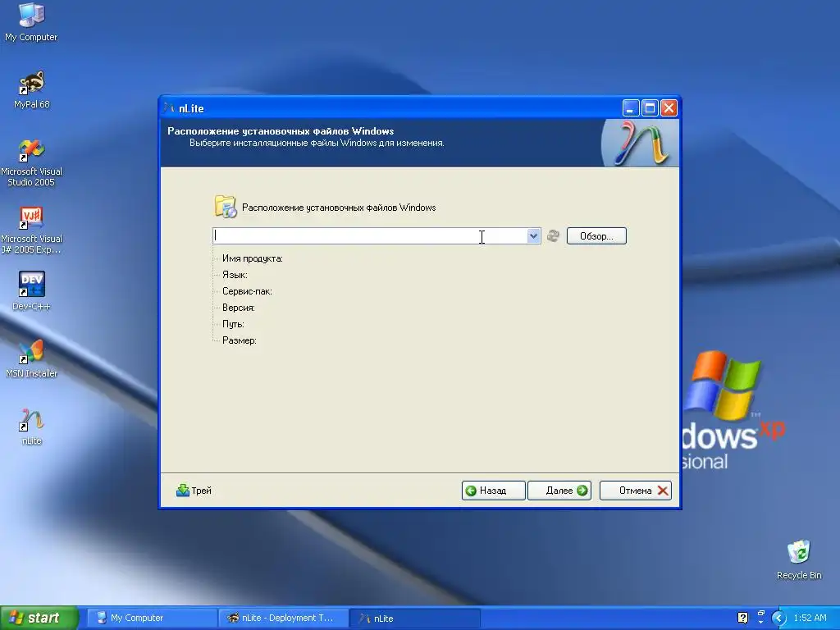Select the Recycle Bin icon
Screen dimensions: 840x630
pyautogui.click(x=799, y=559)
